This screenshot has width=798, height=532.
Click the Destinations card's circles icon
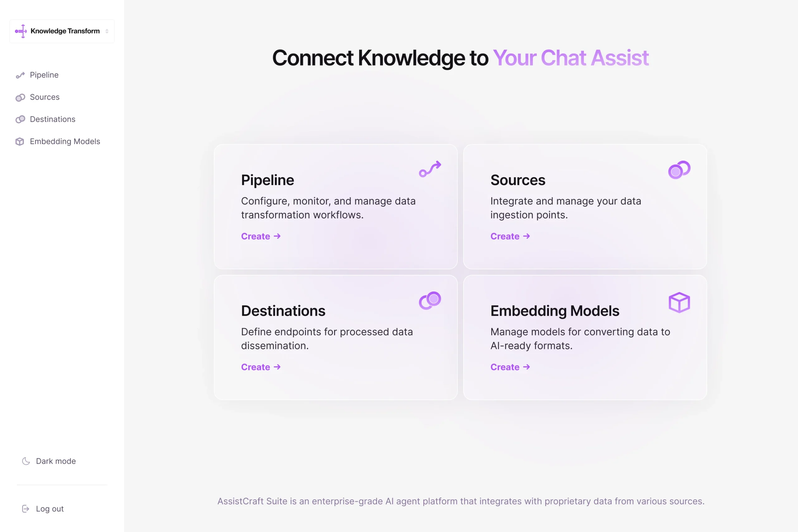click(430, 301)
